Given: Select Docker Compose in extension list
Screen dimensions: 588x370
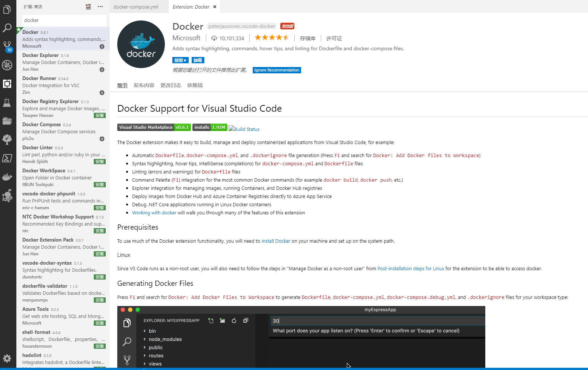Looking at the screenshot, I should coord(63,131).
